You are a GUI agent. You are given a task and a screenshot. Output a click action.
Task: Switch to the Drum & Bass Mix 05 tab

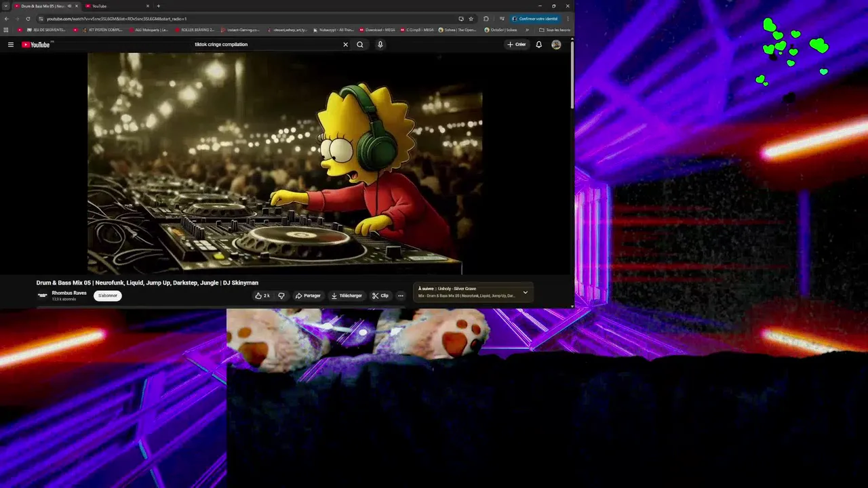click(x=46, y=6)
